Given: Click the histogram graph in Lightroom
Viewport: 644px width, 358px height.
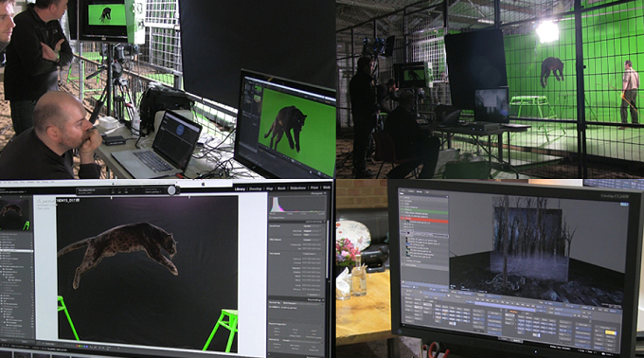Looking at the screenshot, I should pos(297,205).
